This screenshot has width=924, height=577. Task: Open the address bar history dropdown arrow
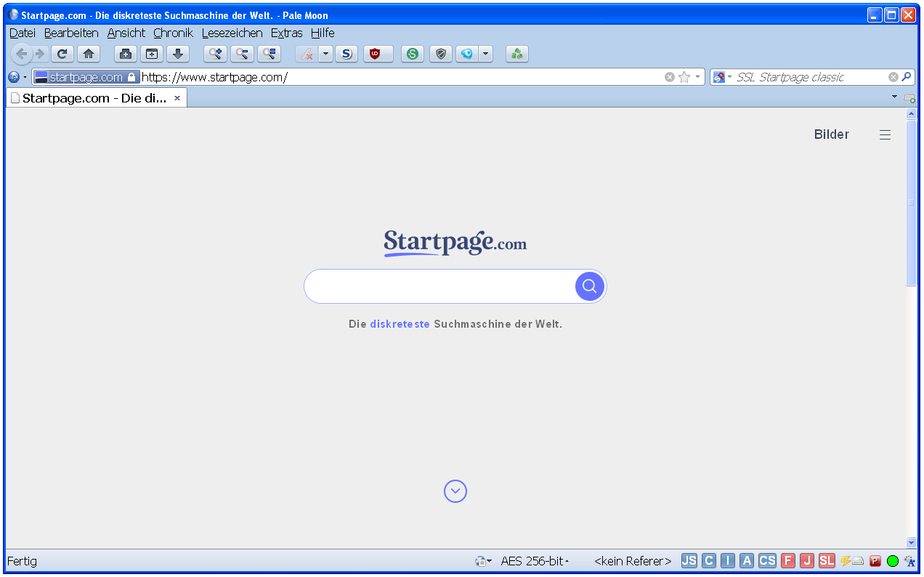(698, 77)
